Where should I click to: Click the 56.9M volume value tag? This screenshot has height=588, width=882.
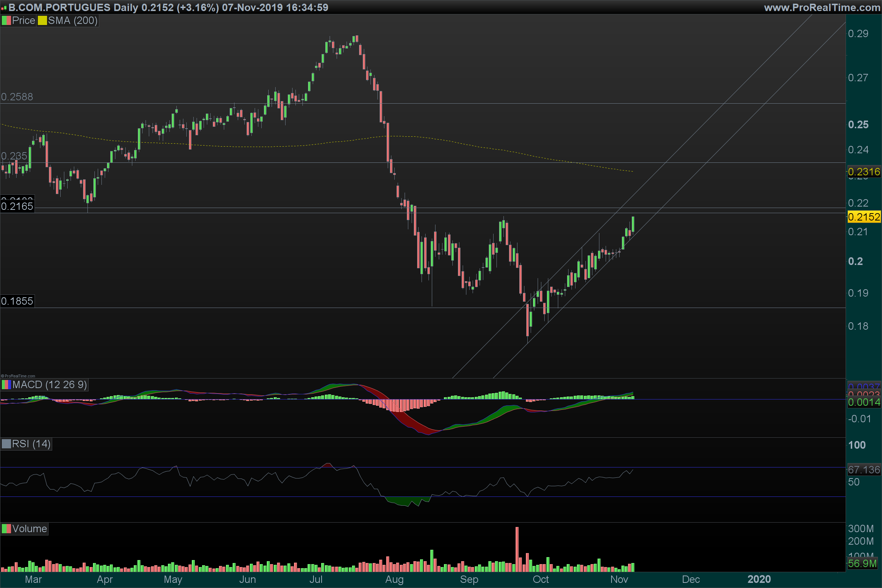coord(862,563)
